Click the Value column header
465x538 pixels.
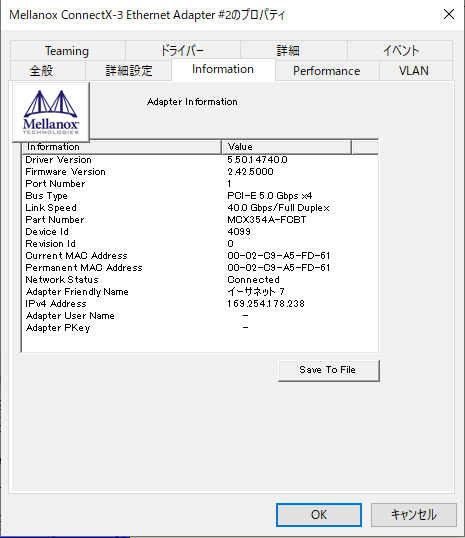(x=287, y=147)
